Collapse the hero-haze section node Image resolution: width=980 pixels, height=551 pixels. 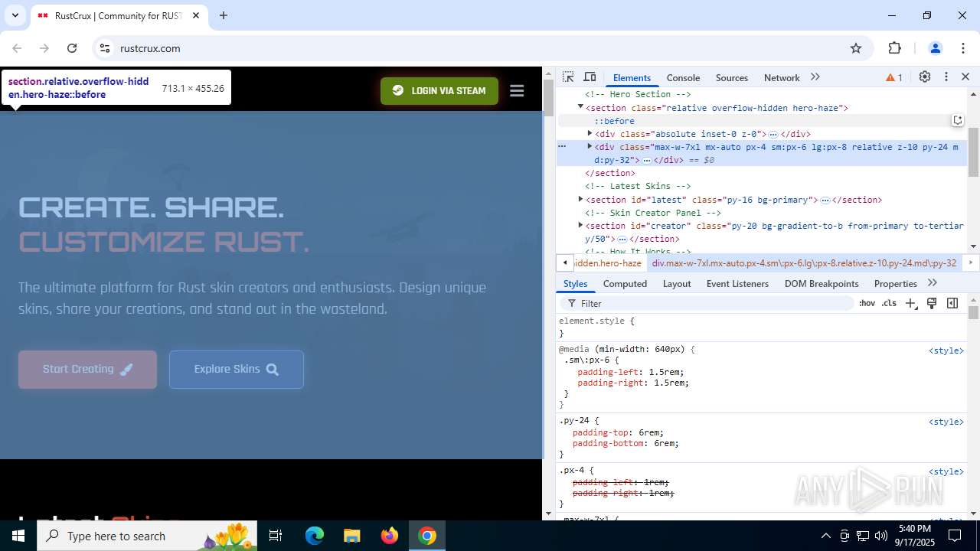click(x=580, y=107)
